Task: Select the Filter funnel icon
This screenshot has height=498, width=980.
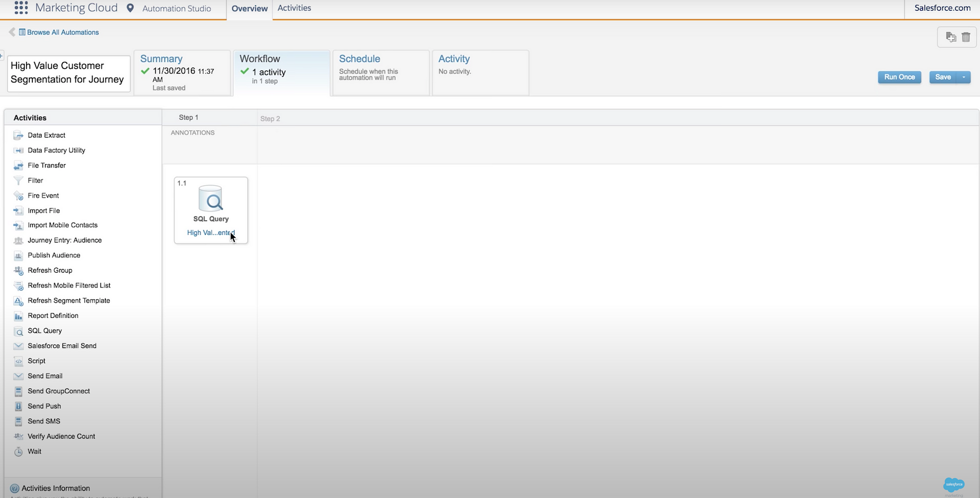Action: (x=18, y=181)
